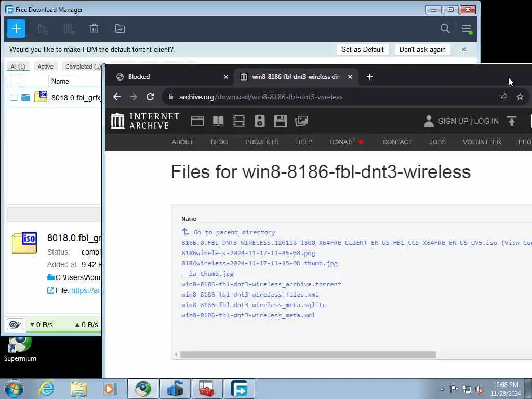Add a new download in FDM
This screenshot has height=399, width=532.
tap(16, 29)
